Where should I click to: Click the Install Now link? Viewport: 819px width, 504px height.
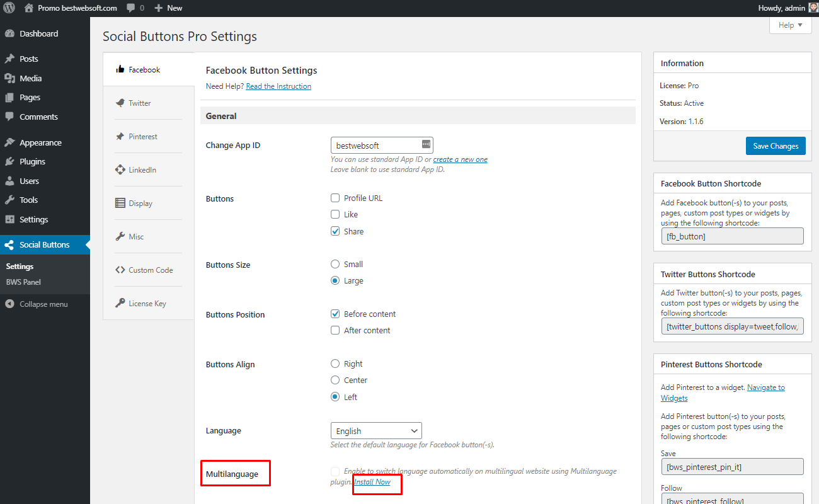(x=372, y=482)
